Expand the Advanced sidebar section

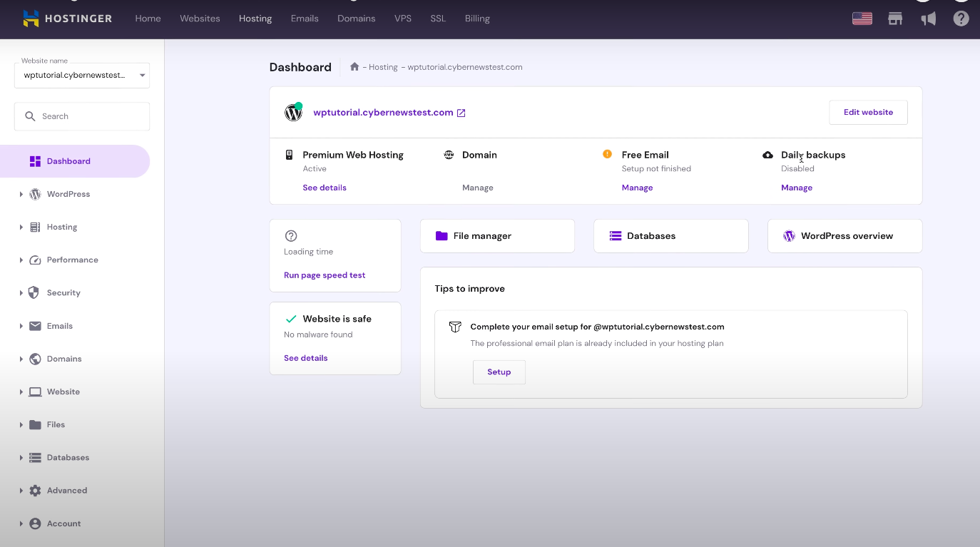(x=66, y=490)
